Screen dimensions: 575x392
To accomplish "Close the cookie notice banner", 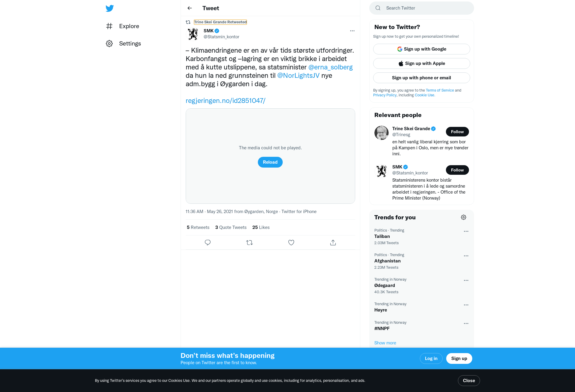I will point(469,381).
